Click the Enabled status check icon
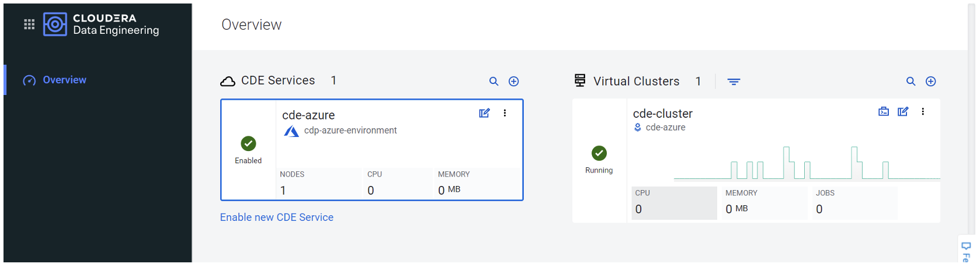 tap(248, 143)
